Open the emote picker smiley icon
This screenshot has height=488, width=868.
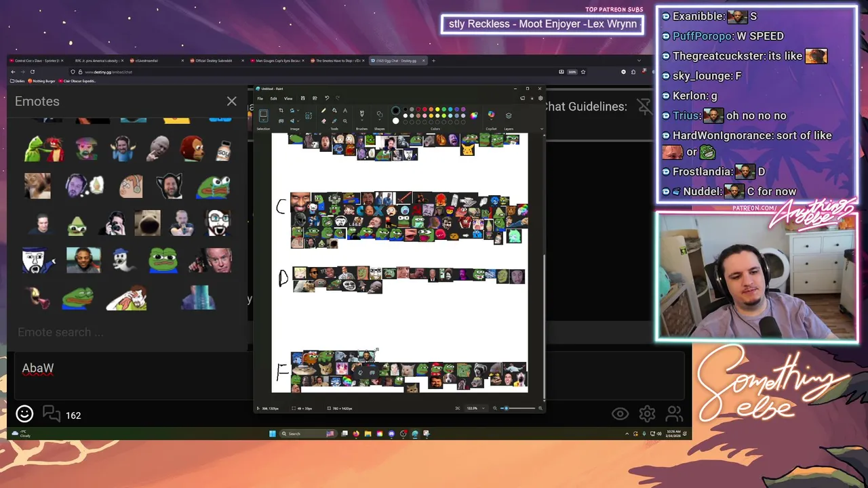24,413
